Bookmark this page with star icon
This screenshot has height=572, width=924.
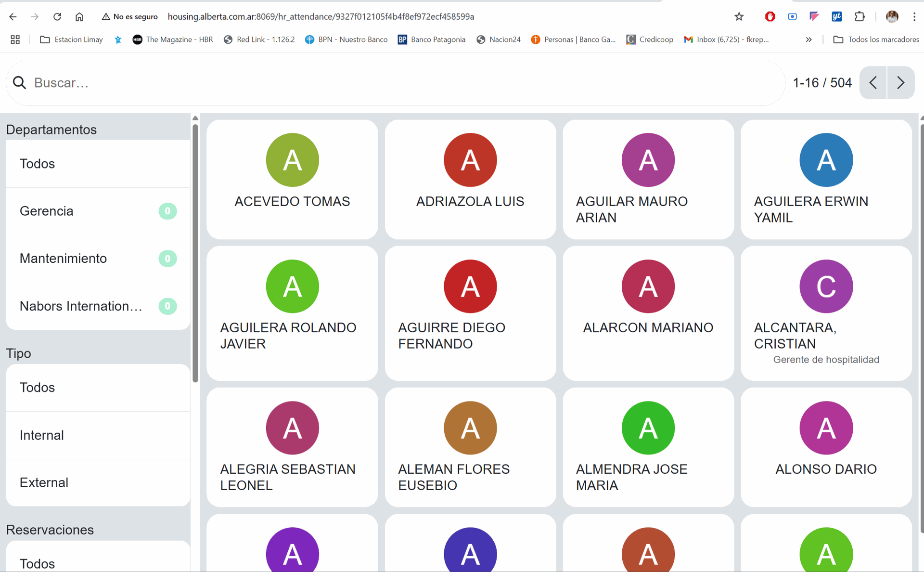coord(739,17)
